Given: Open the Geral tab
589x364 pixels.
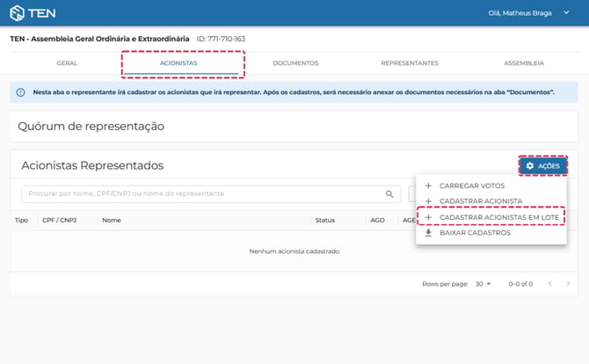Looking at the screenshot, I should click(67, 63).
